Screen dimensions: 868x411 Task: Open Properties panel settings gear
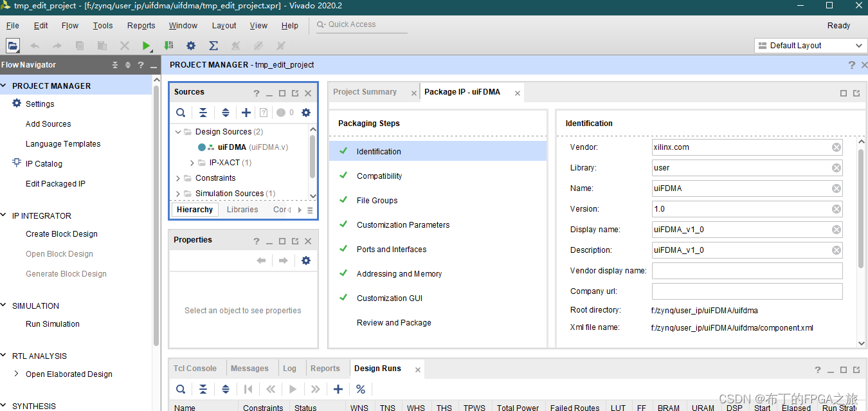(x=306, y=260)
